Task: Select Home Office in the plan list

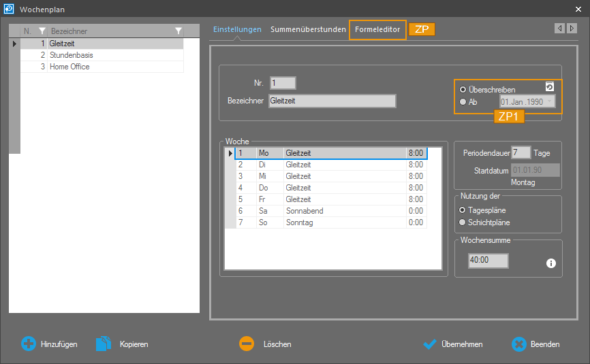Action: coord(69,67)
